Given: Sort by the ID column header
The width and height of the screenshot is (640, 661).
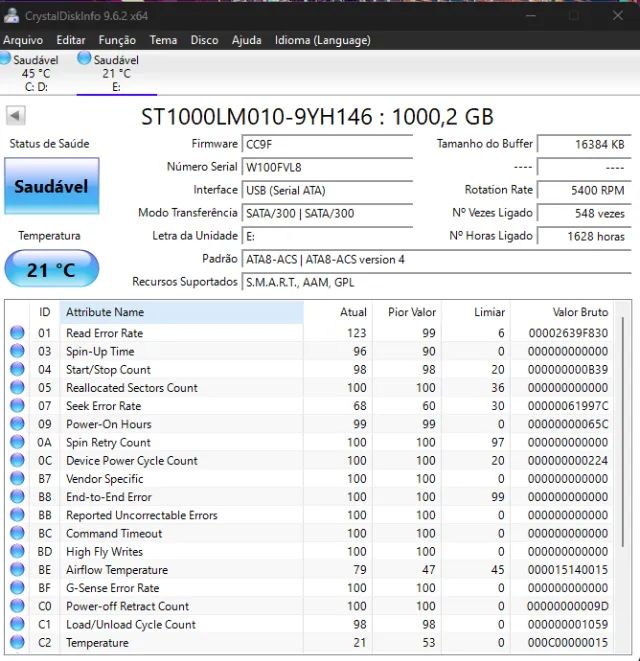Looking at the screenshot, I should (44, 312).
